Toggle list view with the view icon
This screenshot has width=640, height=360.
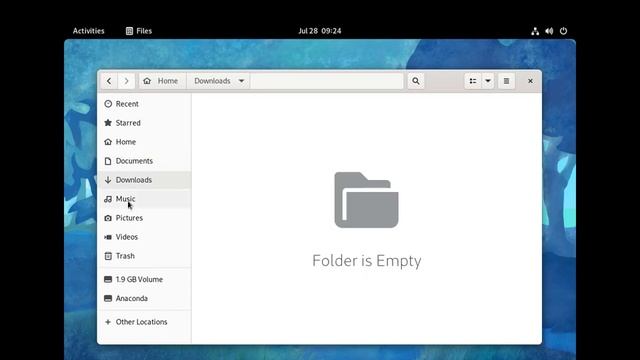pos(473,81)
